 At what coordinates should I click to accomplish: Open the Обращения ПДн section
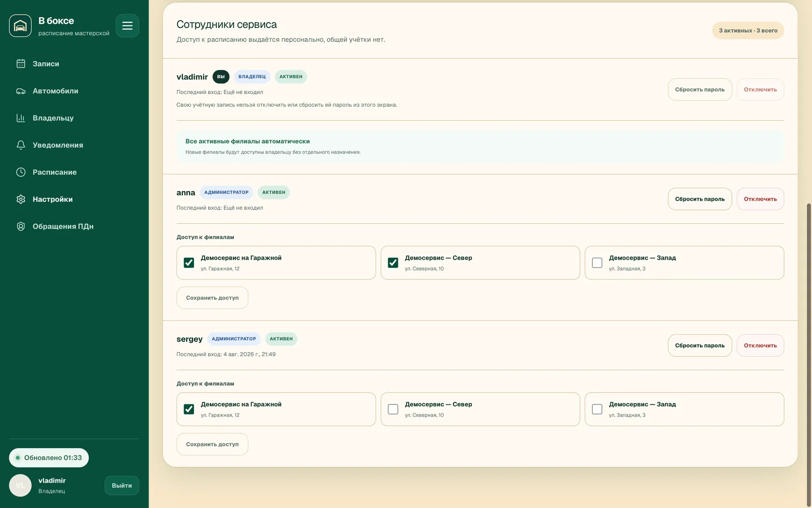pyautogui.click(x=74, y=226)
